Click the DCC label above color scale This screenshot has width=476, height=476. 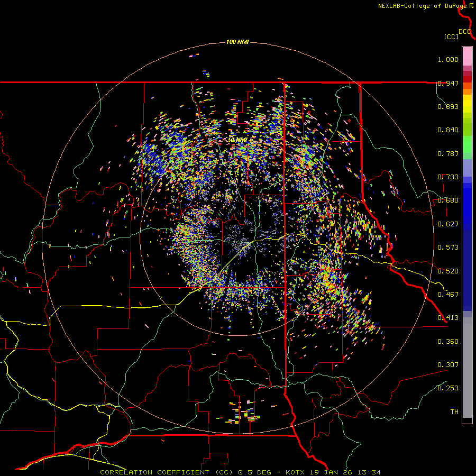point(465,32)
